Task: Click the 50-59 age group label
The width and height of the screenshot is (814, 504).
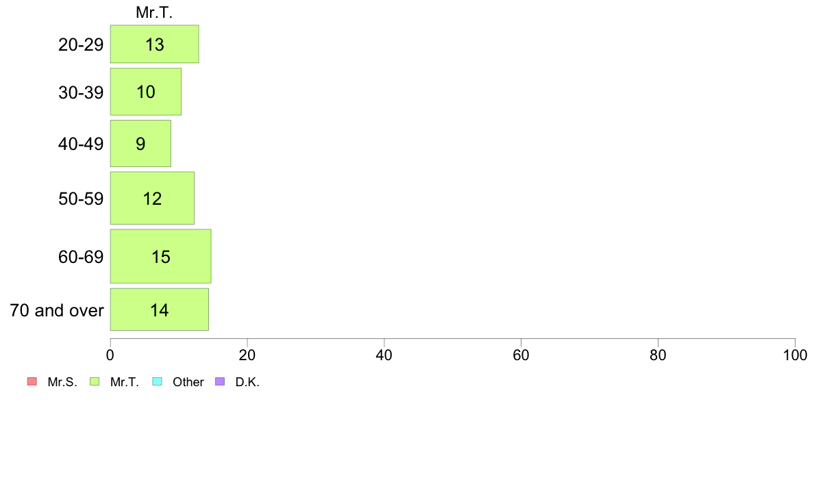Action: (81, 199)
